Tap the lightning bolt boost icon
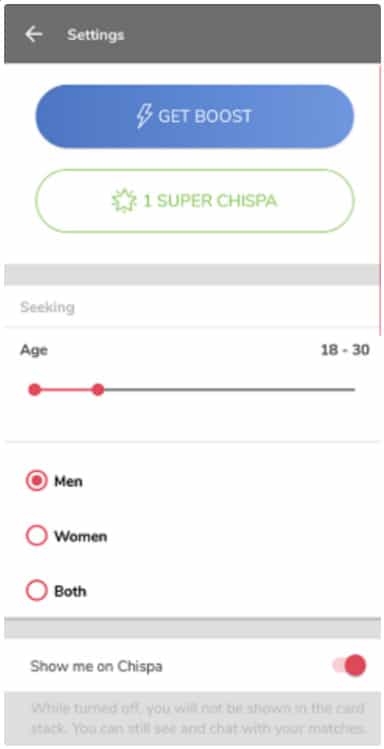The image size is (384, 749). coord(144,116)
